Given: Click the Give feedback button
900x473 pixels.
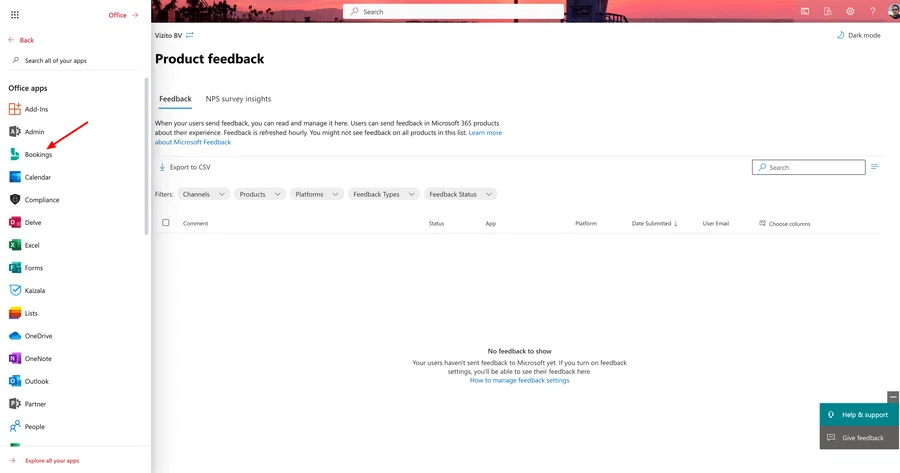Looking at the screenshot, I should click(859, 437).
